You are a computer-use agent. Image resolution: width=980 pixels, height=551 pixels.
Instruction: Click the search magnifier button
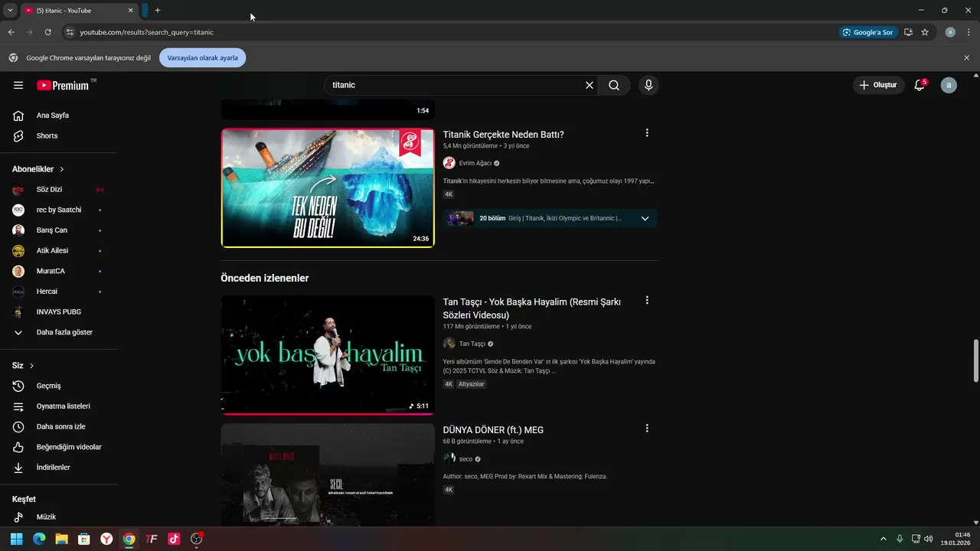614,85
